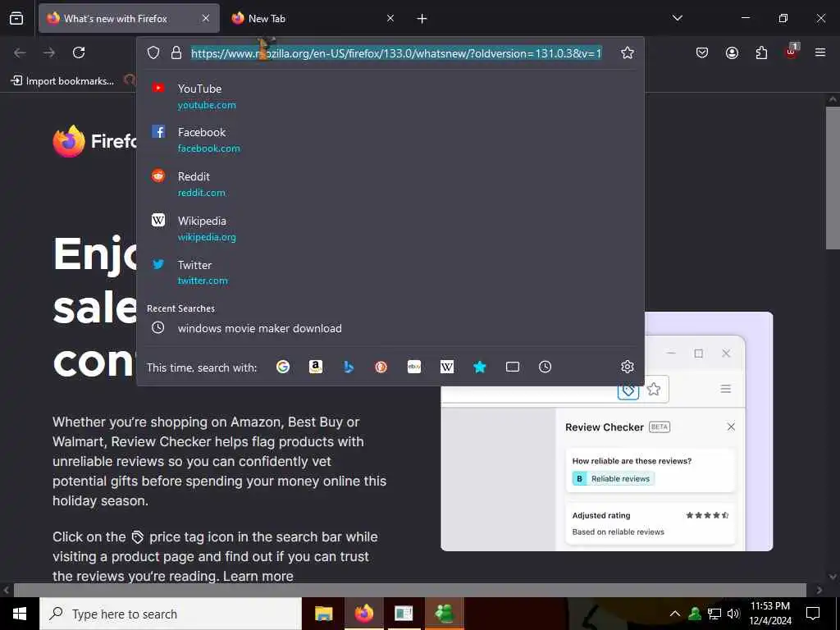The width and height of the screenshot is (840, 630).
Task: Click the page scroll down arrow
Action: [x=833, y=577]
